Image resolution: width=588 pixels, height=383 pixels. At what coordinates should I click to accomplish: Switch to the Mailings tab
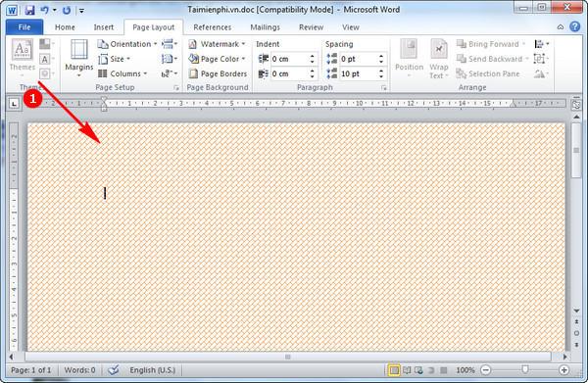point(266,27)
